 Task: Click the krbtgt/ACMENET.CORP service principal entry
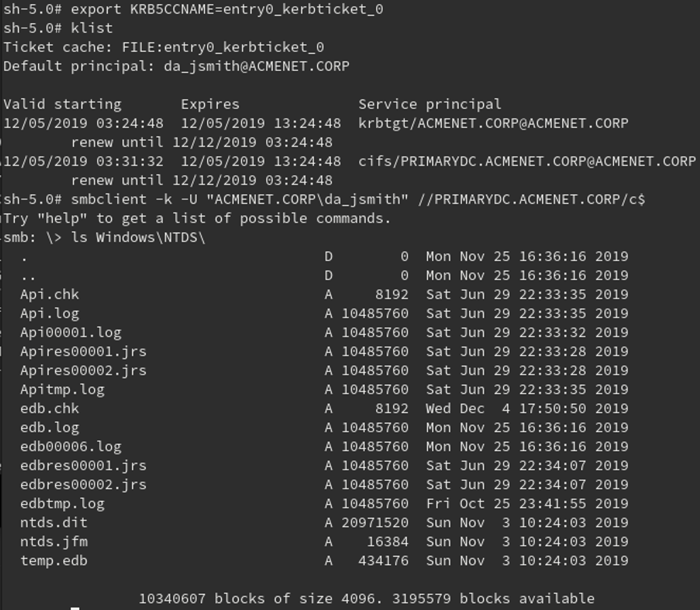point(492,124)
